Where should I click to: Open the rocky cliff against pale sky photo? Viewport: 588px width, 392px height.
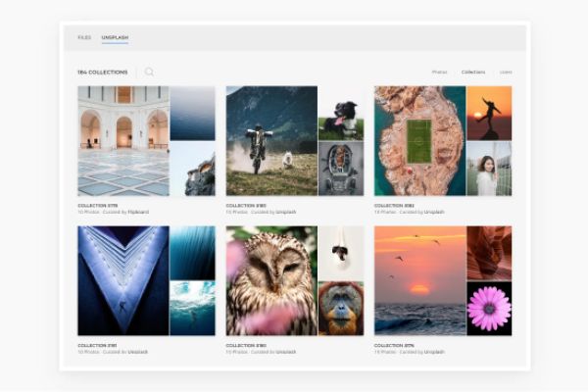[x=193, y=169]
